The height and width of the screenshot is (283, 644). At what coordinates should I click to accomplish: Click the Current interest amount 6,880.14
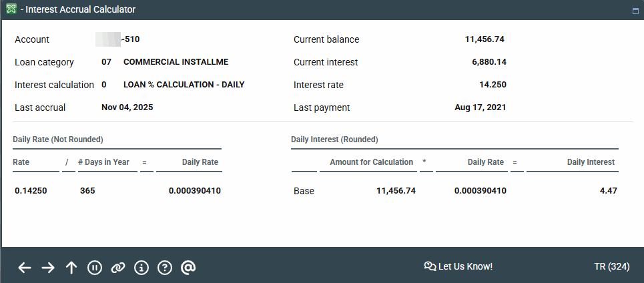point(489,62)
